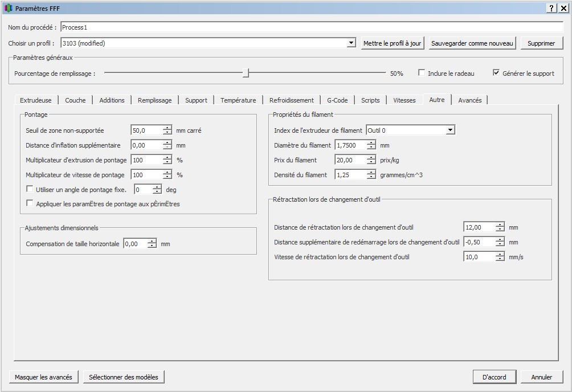This screenshot has height=392, width=572.
Task: Click Sauvegarder comme nouveau button
Action: (472, 43)
